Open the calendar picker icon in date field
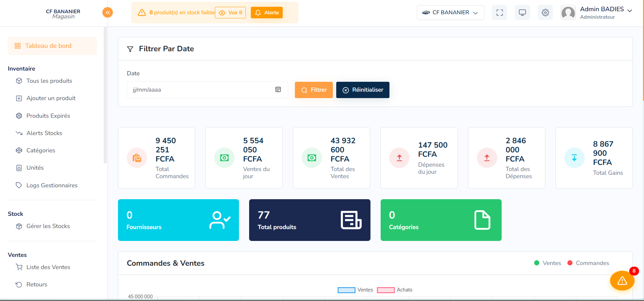 click(278, 90)
